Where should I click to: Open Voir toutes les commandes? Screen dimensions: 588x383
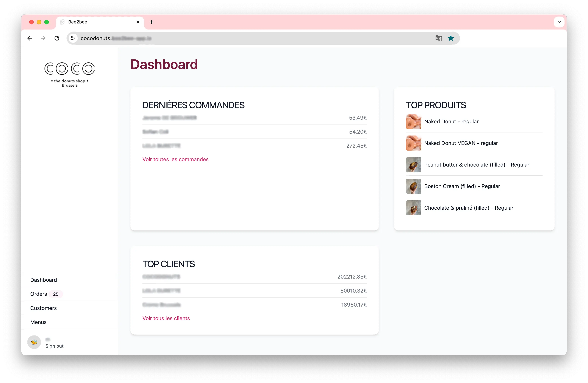(175, 159)
